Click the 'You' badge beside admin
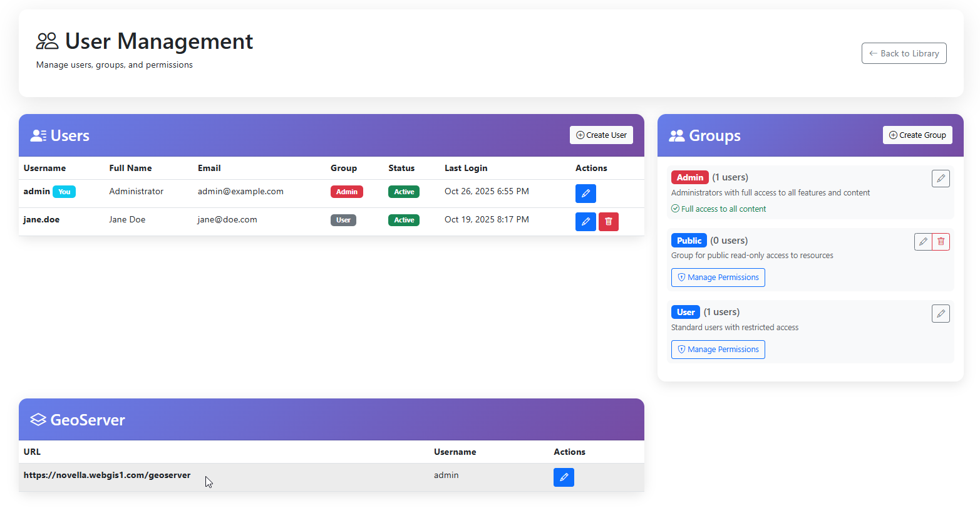 tap(64, 192)
